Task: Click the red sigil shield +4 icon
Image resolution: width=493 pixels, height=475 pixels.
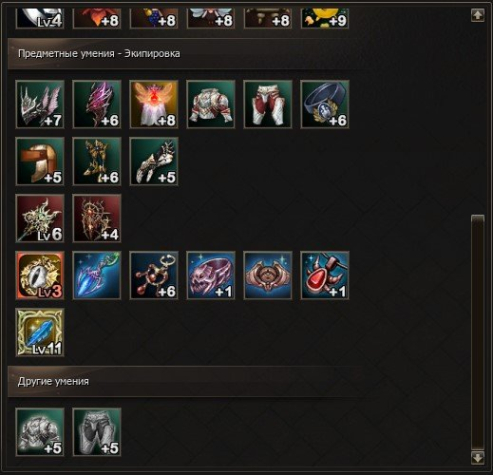Action: (97, 218)
